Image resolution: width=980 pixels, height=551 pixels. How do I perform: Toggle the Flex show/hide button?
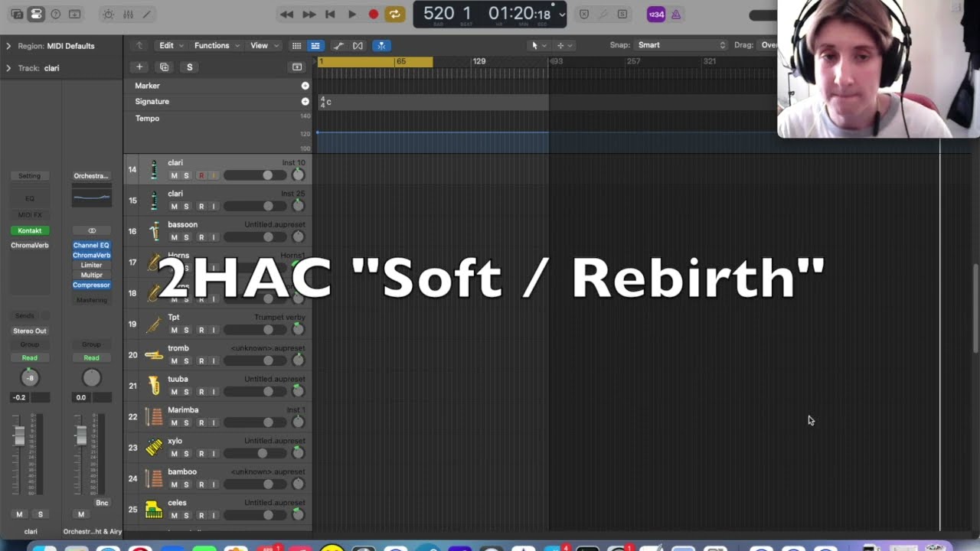point(358,46)
